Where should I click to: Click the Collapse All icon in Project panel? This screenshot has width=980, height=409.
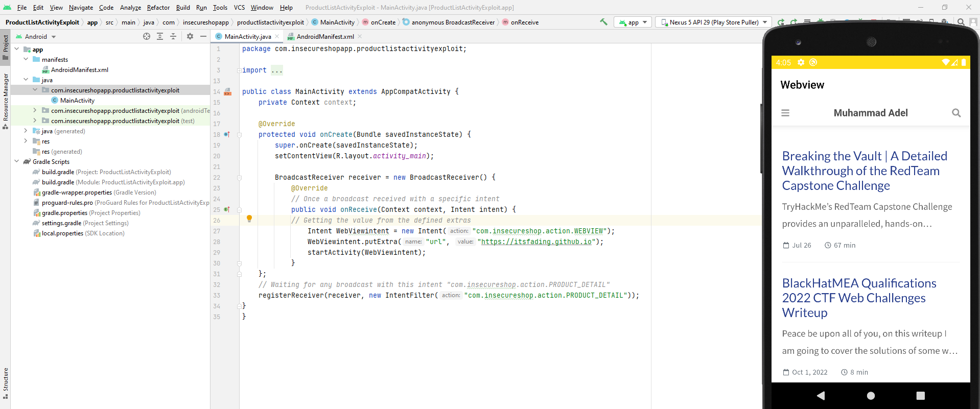pyautogui.click(x=173, y=36)
